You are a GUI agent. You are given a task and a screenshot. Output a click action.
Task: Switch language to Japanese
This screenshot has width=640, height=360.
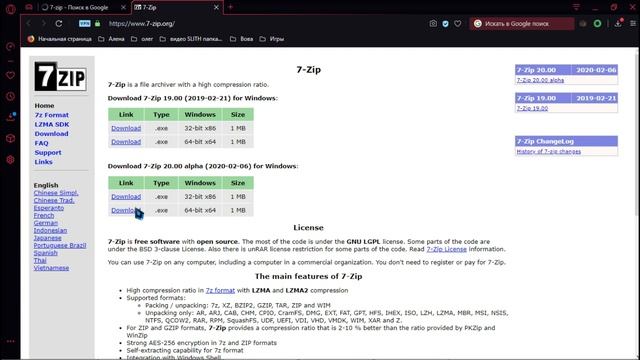click(x=47, y=238)
